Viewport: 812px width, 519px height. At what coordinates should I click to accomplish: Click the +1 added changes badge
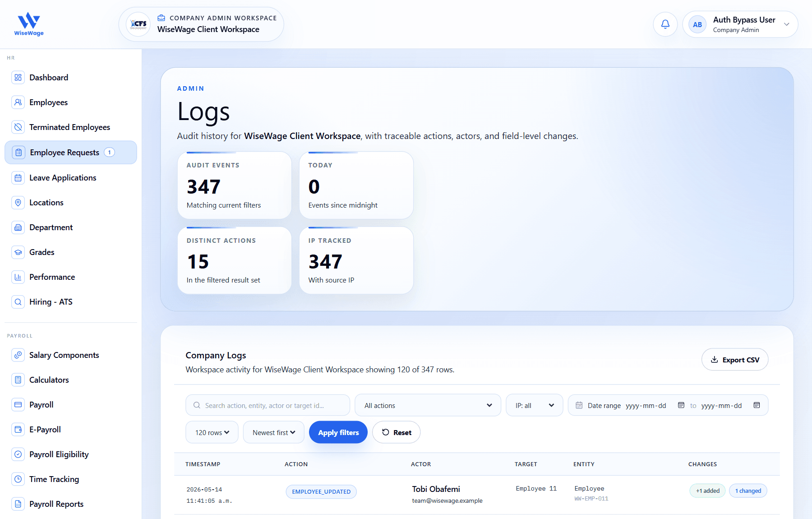(707, 491)
